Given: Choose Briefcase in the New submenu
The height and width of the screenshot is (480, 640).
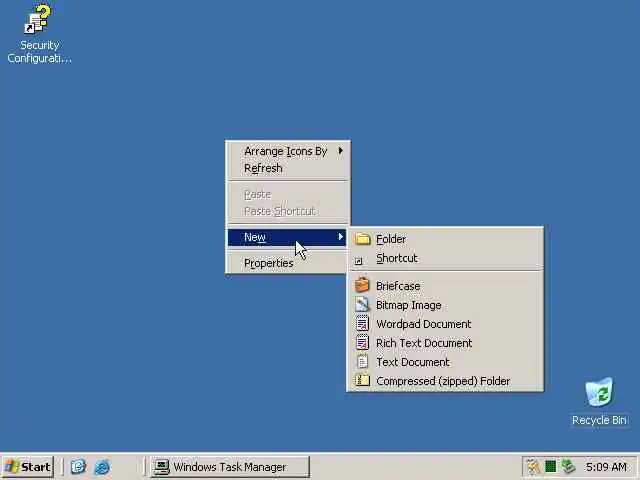Looking at the screenshot, I should 445,286.
